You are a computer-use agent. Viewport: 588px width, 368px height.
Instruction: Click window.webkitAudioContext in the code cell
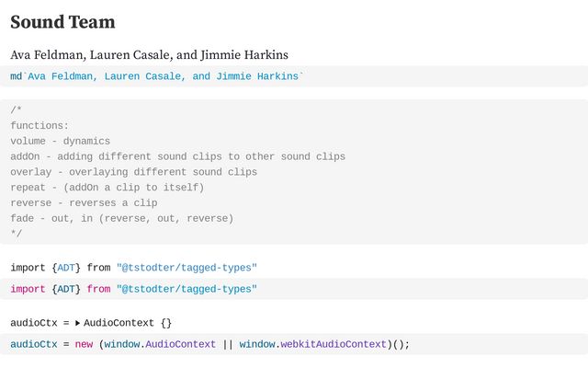[x=312, y=344]
